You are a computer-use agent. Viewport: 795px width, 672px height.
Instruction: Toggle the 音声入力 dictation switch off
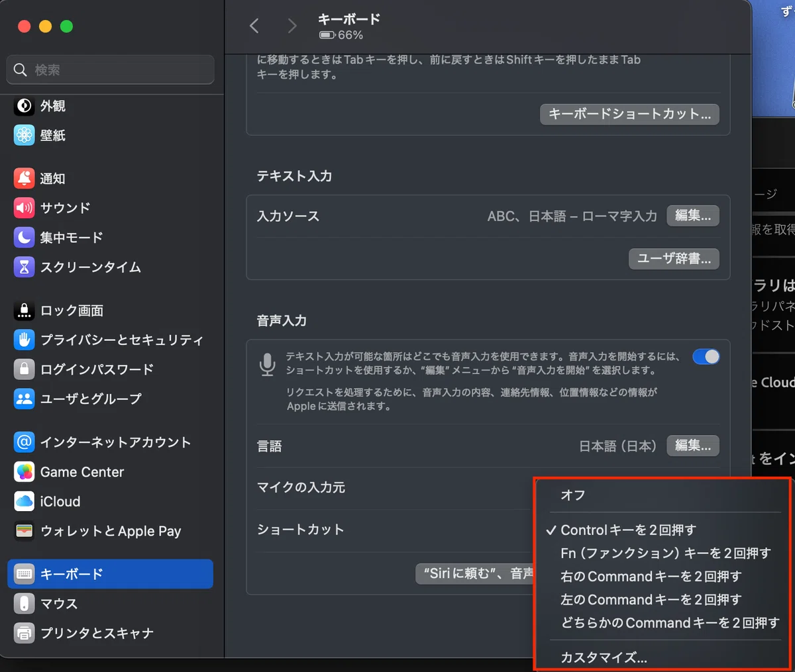pos(706,357)
